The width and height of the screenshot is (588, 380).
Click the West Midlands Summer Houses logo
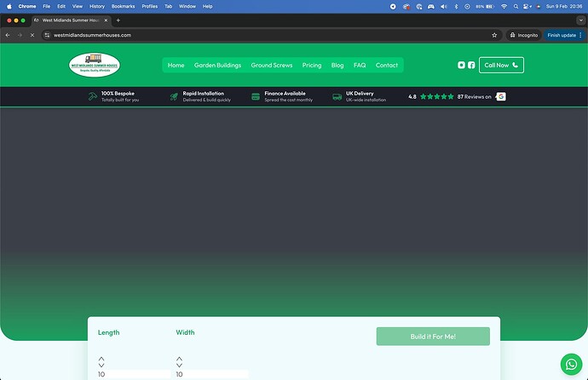pos(95,65)
